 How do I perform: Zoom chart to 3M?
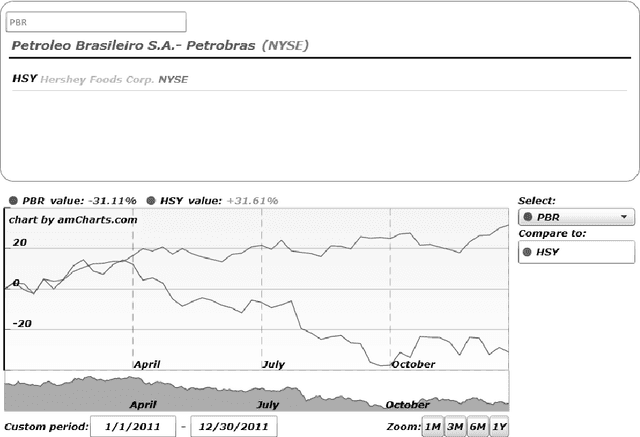(454, 427)
